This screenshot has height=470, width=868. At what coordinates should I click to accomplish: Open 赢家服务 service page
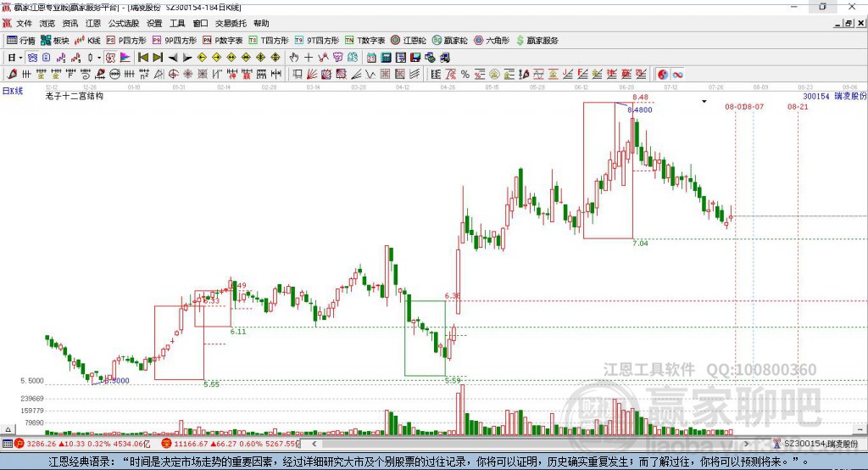[x=537, y=41]
